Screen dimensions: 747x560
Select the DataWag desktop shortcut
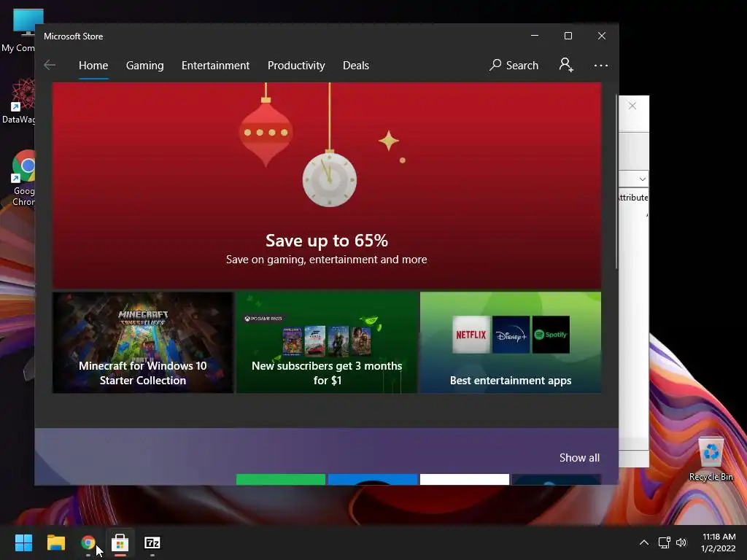pyautogui.click(x=18, y=101)
